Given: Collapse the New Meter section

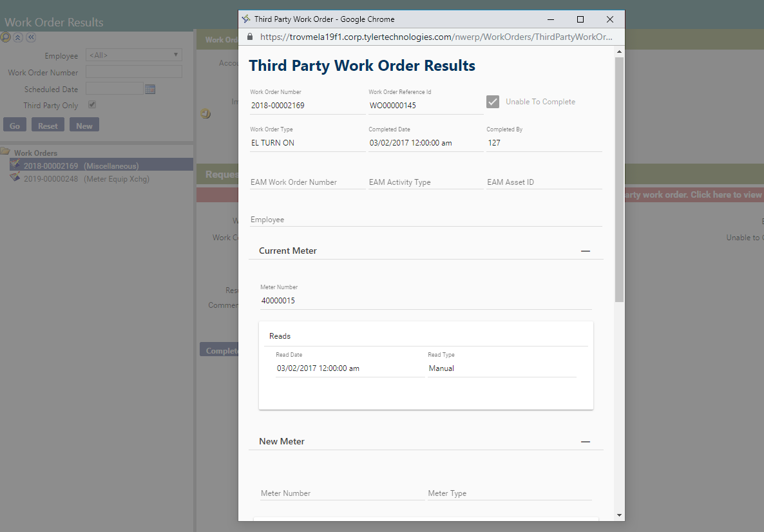Looking at the screenshot, I should point(585,442).
